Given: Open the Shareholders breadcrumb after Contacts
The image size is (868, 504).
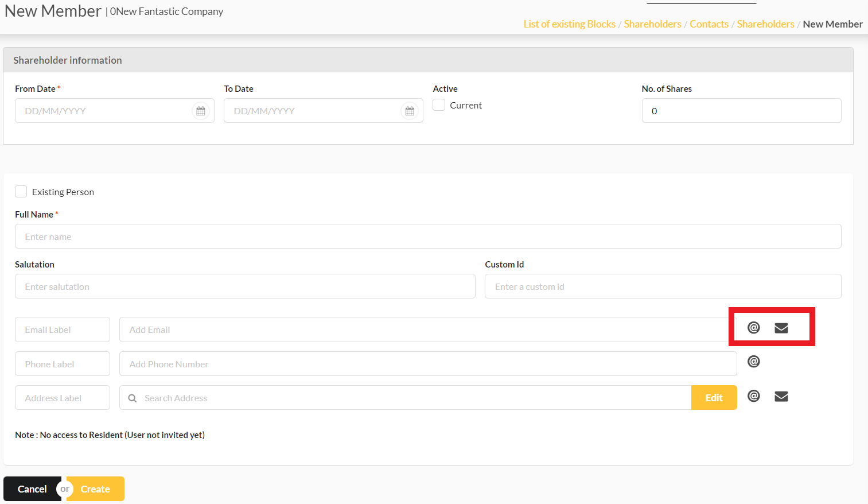Looking at the screenshot, I should 765,24.
